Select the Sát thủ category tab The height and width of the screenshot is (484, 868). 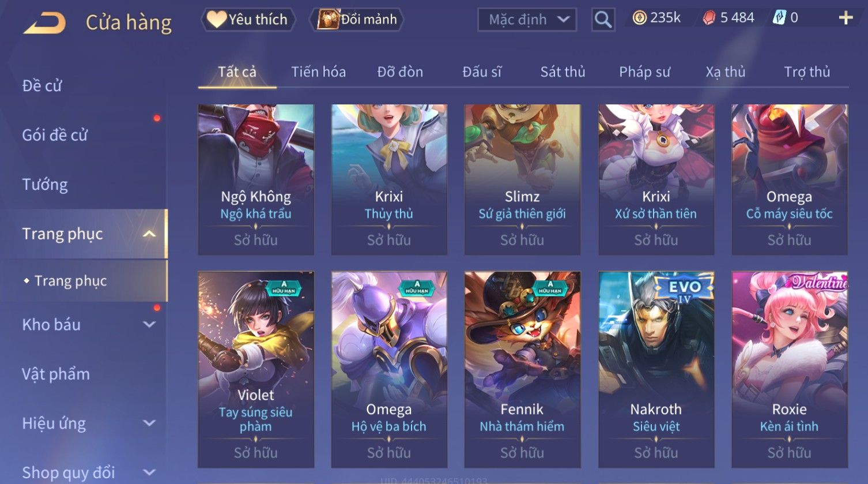pos(563,72)
